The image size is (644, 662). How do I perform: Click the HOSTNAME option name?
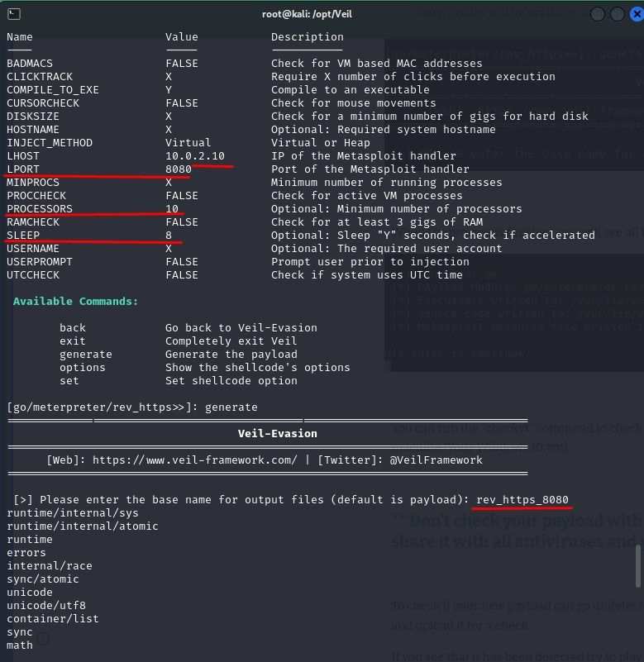coord(33,129)
